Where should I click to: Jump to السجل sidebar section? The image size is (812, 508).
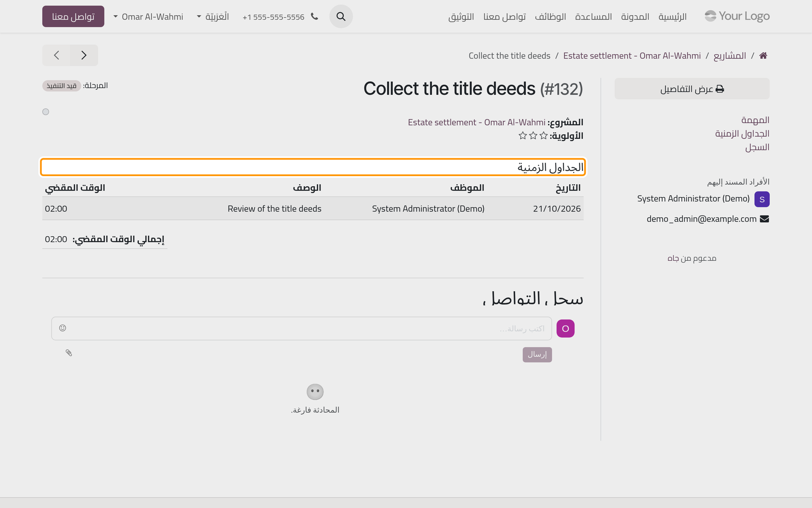coord(757,147)
